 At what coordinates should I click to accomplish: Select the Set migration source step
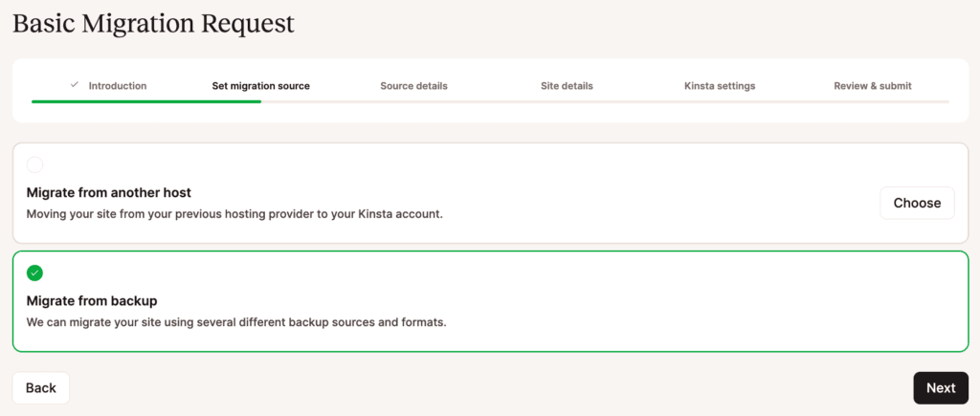pyautogui.click(x=260, y=86)
